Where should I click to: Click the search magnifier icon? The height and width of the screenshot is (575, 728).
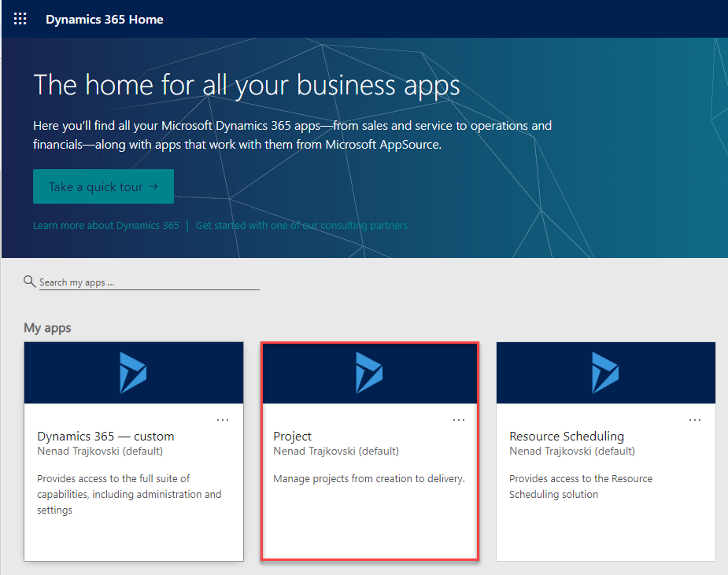tap(30, 282)
